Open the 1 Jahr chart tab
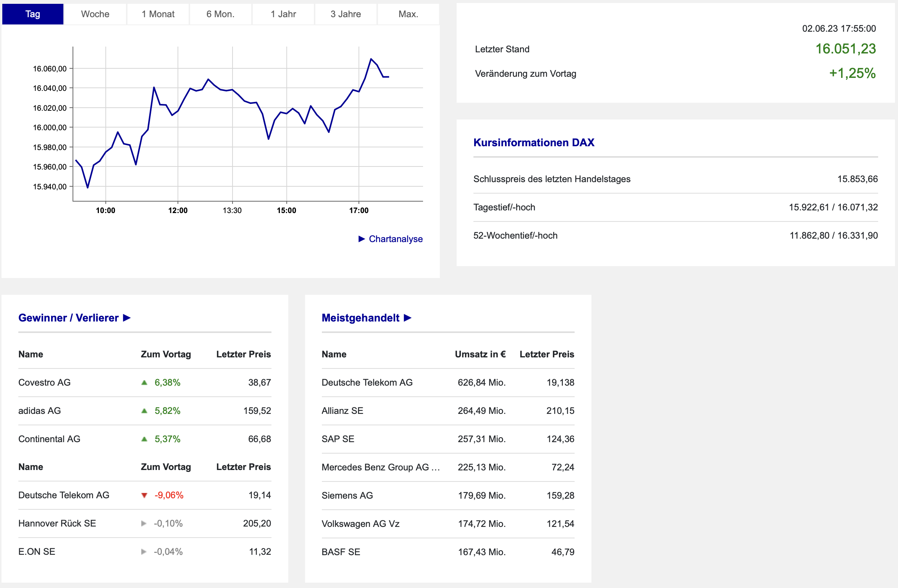Viewport: 898px width, 588px height. [x=283, y=14]
